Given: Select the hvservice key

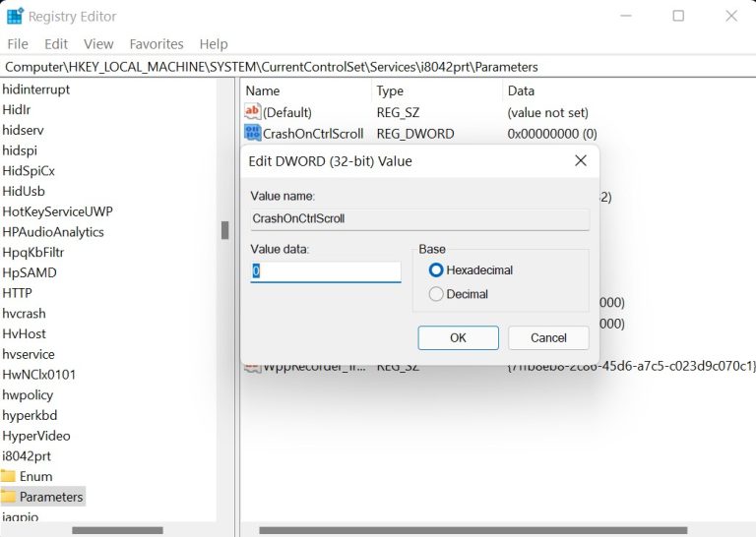Looking at the screenshot, I should pyautogui.click(x=28, y=354).
